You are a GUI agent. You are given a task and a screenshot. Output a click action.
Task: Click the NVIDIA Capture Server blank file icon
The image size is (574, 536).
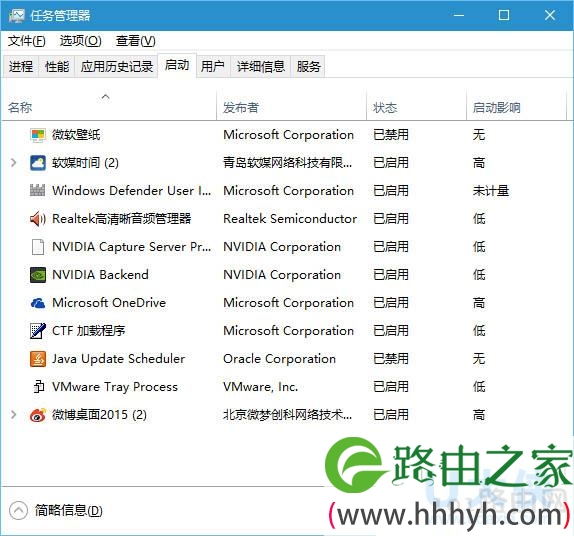[38, 247]
